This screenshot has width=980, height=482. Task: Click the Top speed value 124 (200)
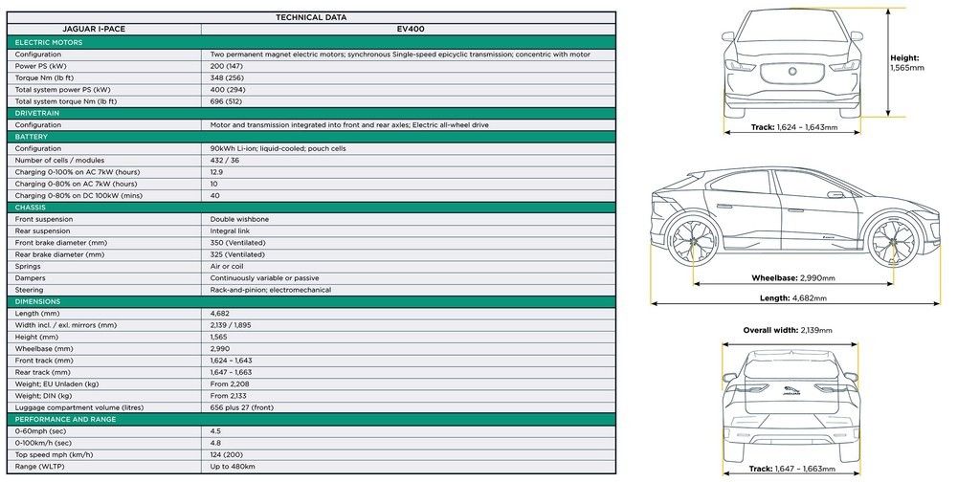point(228,455)
